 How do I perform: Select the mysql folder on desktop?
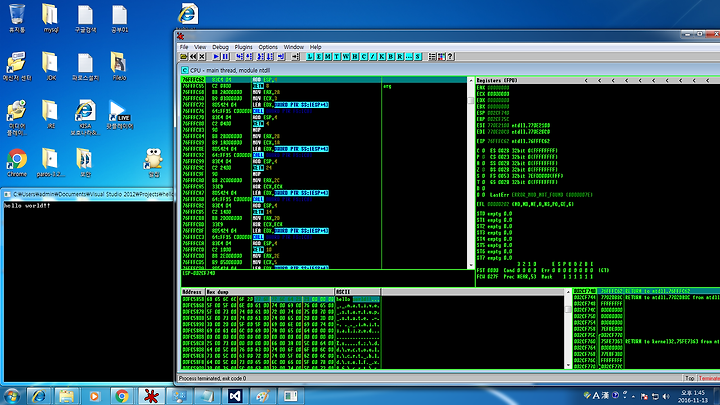pyautogui.click(x=51, y=18)
